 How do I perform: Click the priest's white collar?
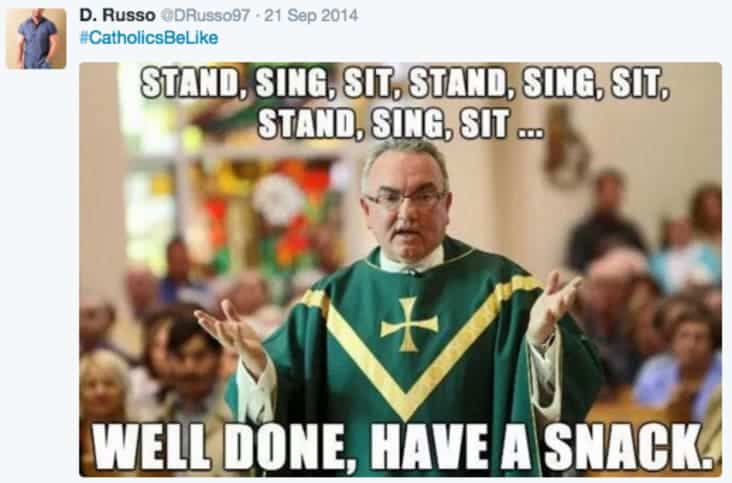(x=411, y=261)
